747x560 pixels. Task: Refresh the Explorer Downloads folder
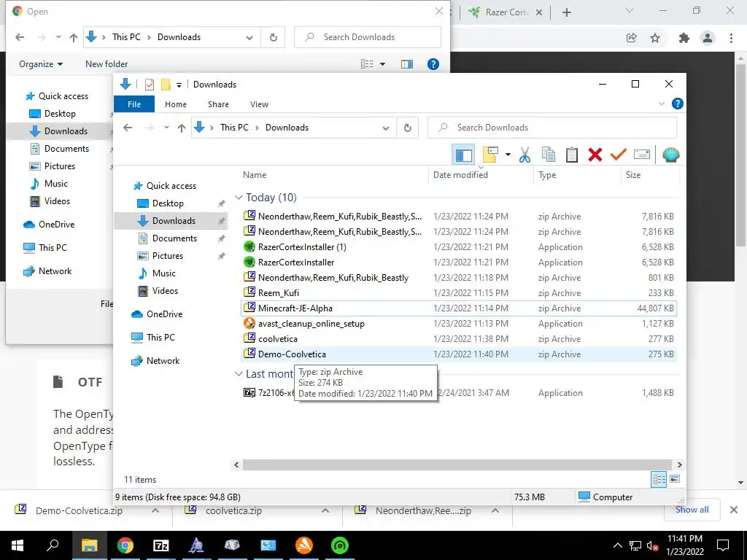pyautogui.click(x=407, y=128)
